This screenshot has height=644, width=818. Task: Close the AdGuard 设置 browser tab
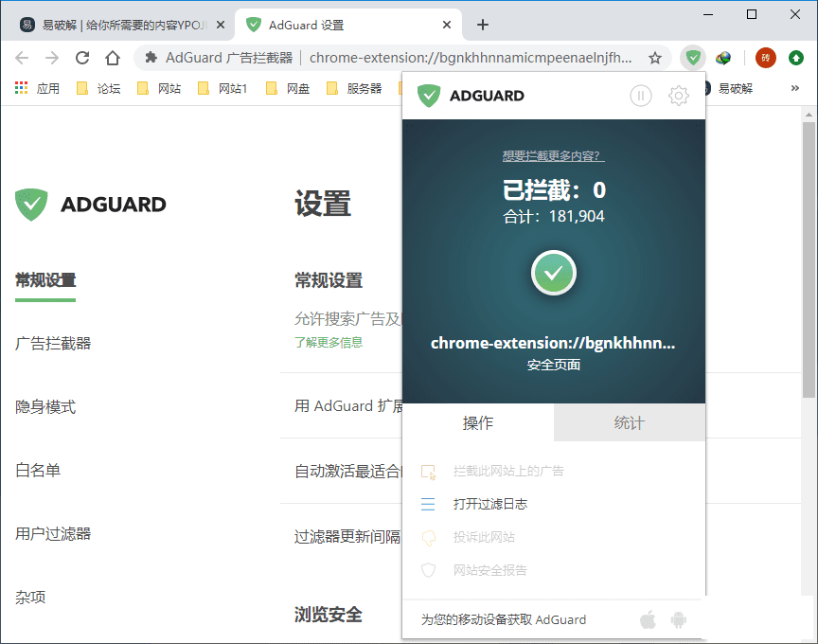[x=447, y=25]
